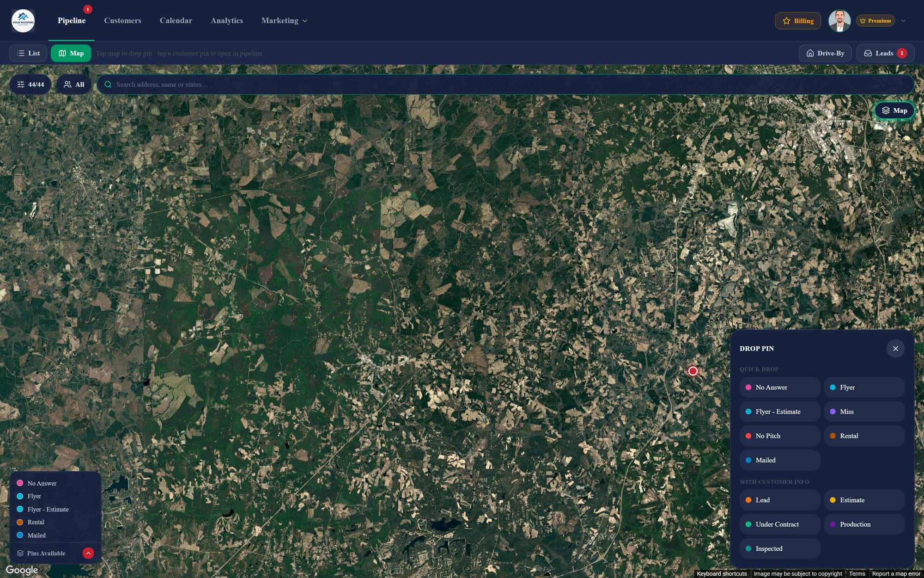The width and height of the screenshot is (924, 578).
Task: Open Keyboard shortcuts link
Action: point(722,574)
